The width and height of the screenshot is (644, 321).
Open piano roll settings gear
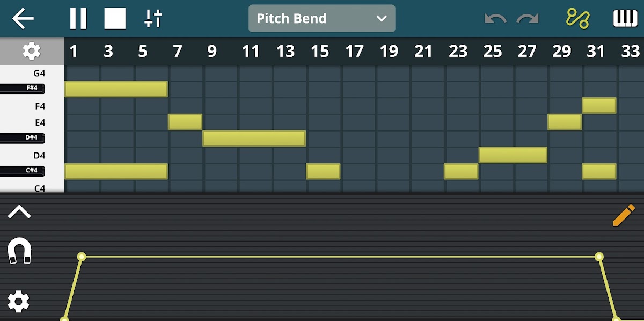[31, 51]
